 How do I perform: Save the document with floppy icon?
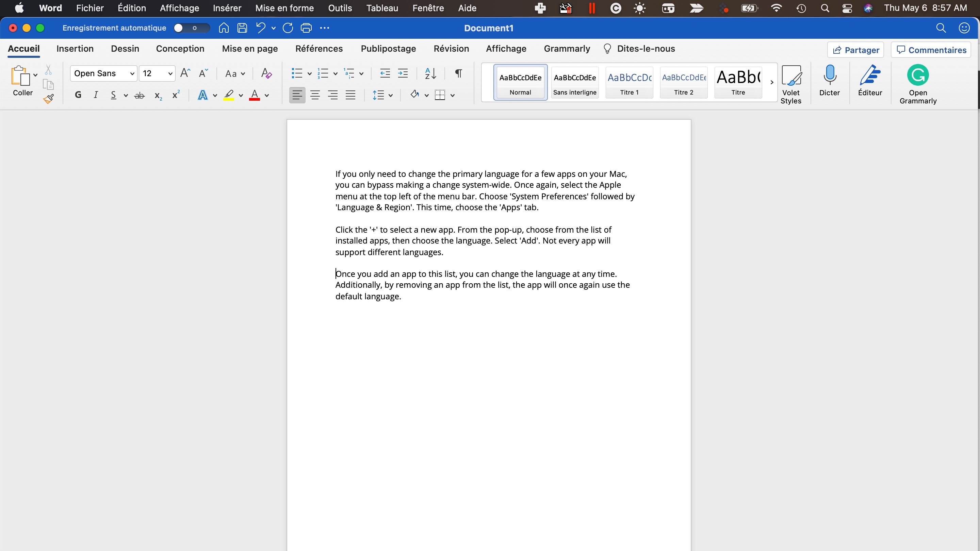(x=242, y=28)
